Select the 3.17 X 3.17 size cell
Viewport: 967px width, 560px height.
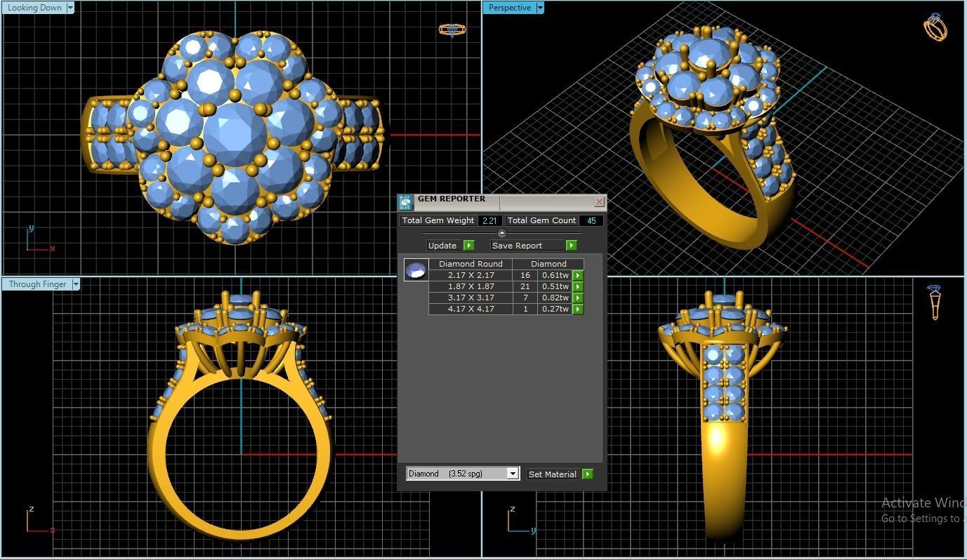(x=471, y=298)
